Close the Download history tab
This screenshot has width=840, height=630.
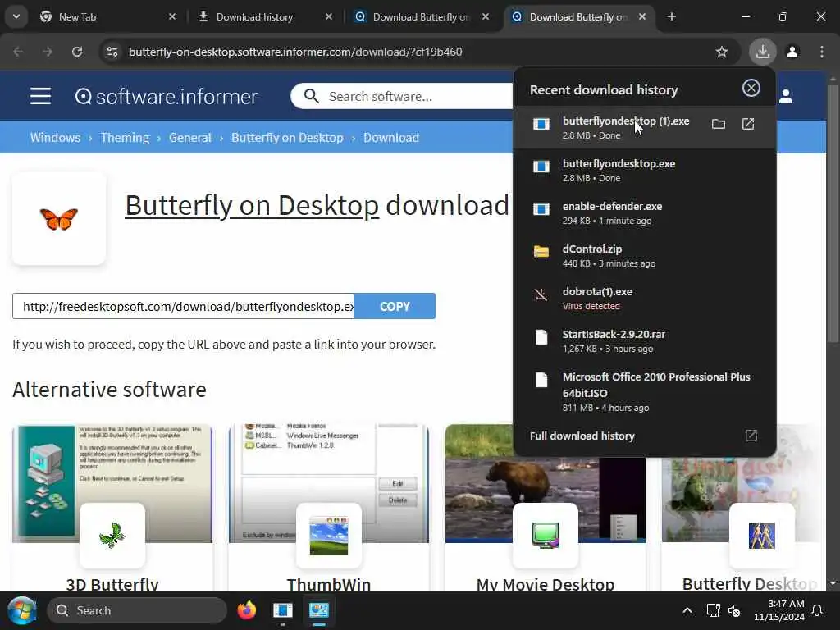(328, 17)
